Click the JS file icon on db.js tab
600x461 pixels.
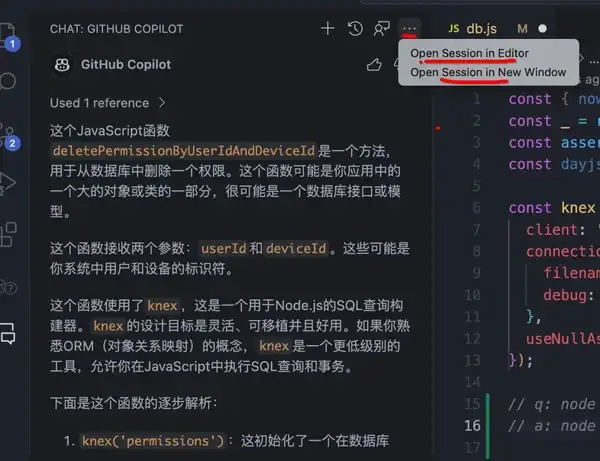(x=453, y=29)
